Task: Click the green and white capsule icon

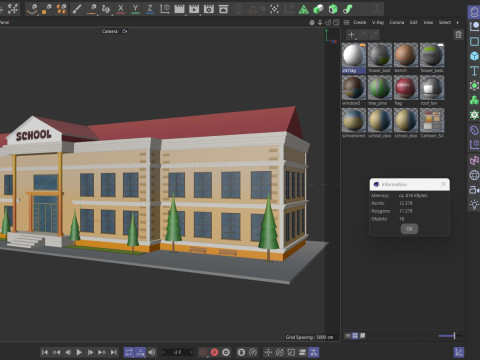Action: point(318,9)
